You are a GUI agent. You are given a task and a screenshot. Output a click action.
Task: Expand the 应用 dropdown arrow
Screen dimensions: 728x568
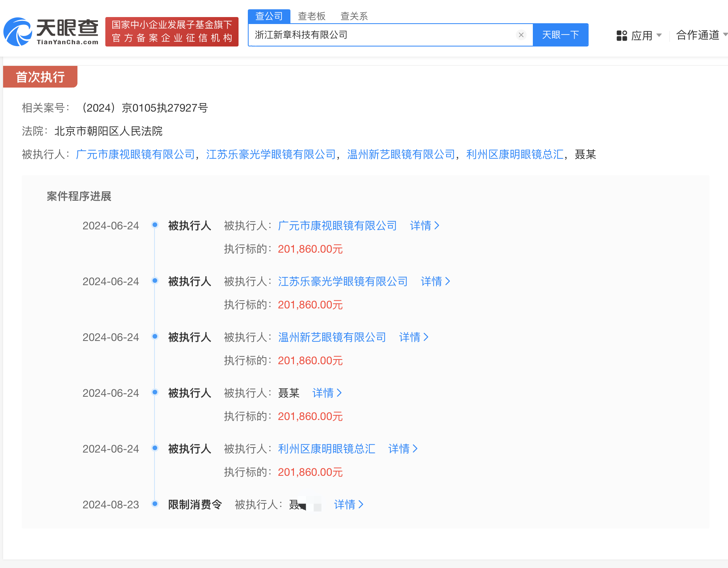659,35
